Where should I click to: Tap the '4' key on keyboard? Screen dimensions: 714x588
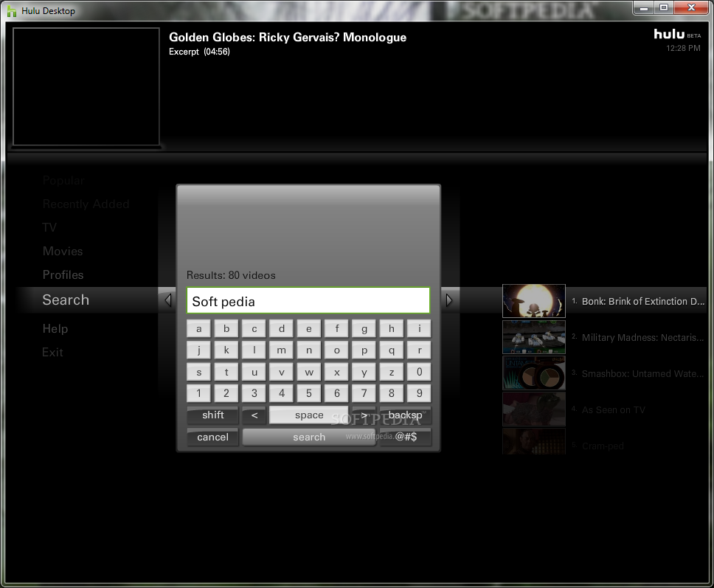(x=282, y=393)
